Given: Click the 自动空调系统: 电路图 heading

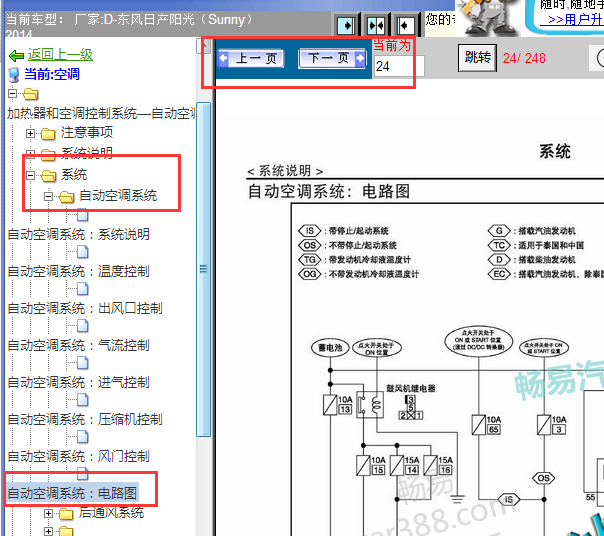Looking at the screenshot, I should [x=329, y=191].
